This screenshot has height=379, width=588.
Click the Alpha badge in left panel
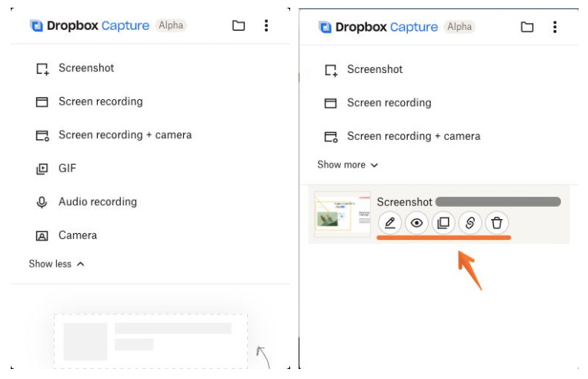[x=171, y=25]
